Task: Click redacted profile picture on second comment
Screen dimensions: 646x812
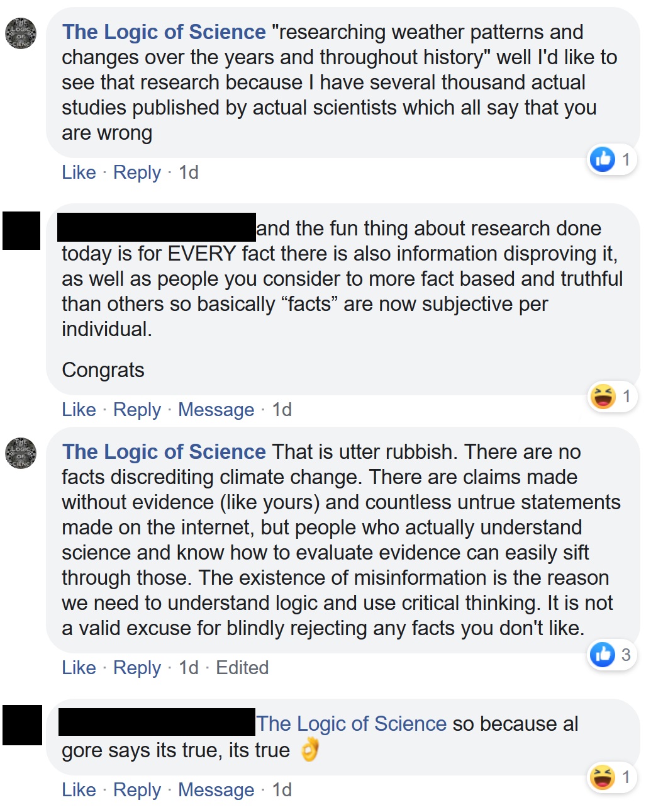Action: (x=21, y=230)
